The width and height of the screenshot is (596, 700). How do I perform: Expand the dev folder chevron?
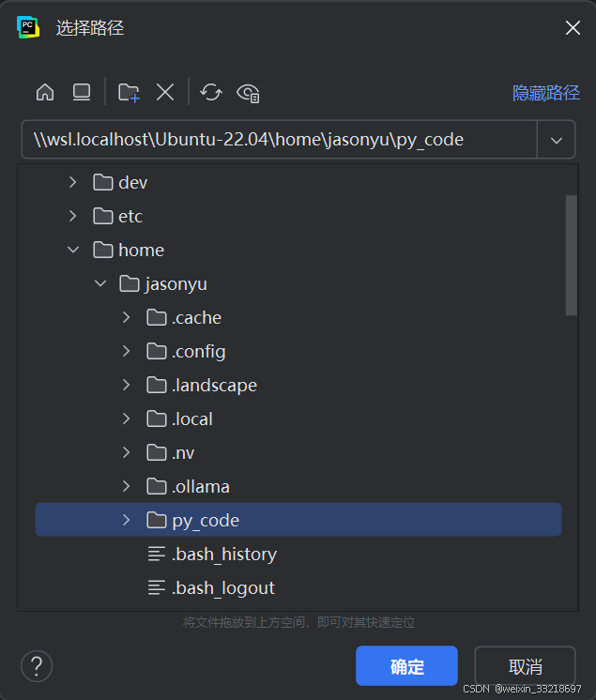73,182
